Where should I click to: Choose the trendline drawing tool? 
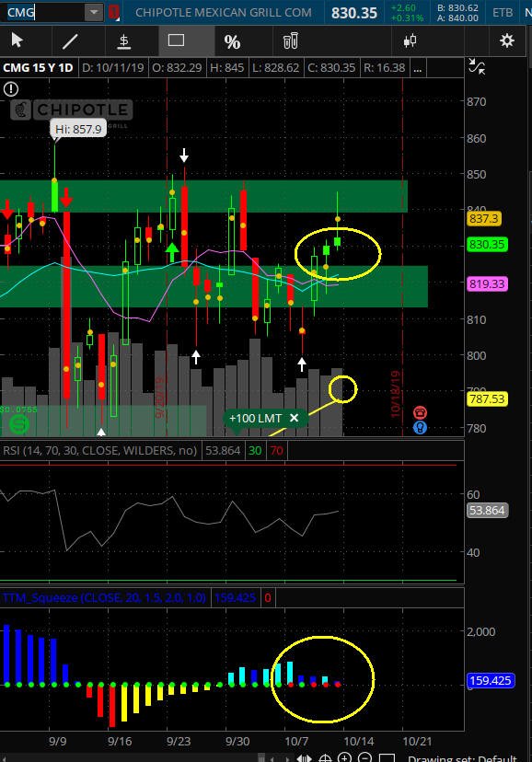tap(71, 40)
